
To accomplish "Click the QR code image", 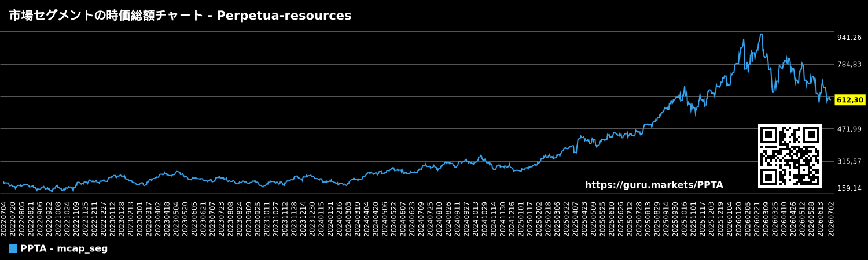I will coord(790,156).
